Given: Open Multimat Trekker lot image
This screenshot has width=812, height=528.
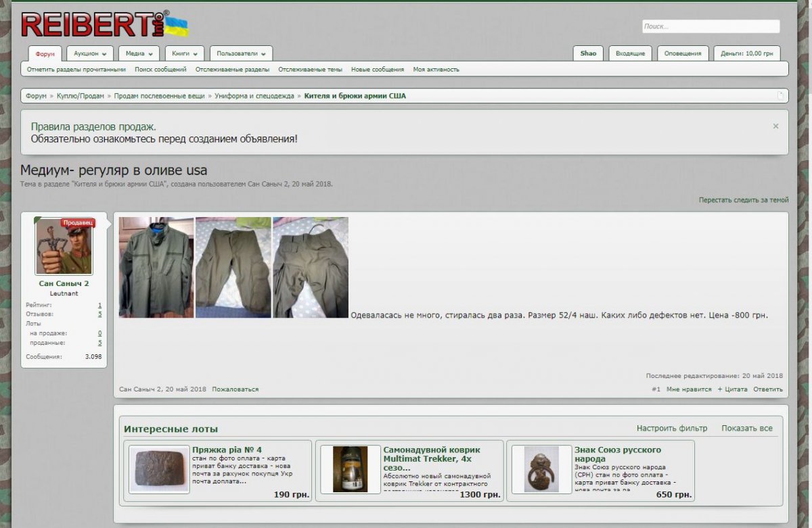Looking at the screenshot, I should tap(351, 469).
